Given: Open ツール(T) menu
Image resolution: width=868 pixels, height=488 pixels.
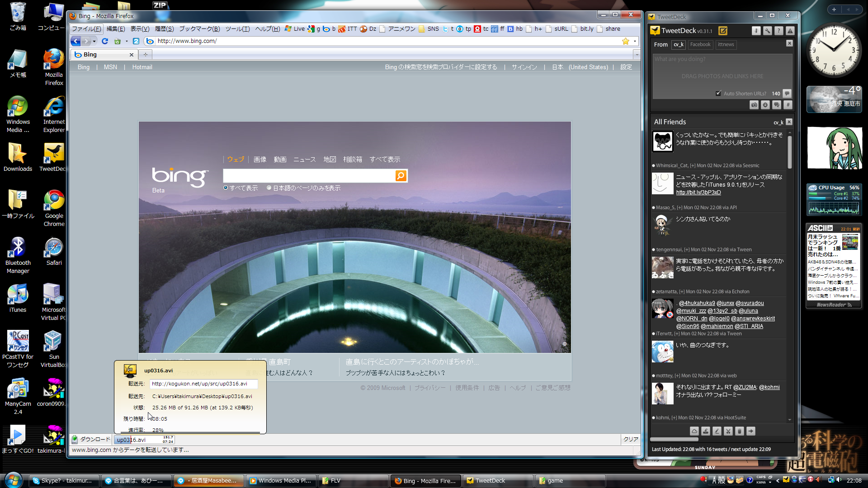Looking at the screenshot, I should coord(237,29).
